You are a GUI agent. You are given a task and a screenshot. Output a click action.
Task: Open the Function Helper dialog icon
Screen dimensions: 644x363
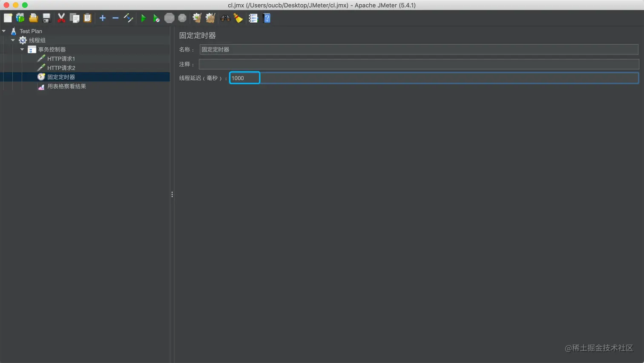(x=253, y=18)
